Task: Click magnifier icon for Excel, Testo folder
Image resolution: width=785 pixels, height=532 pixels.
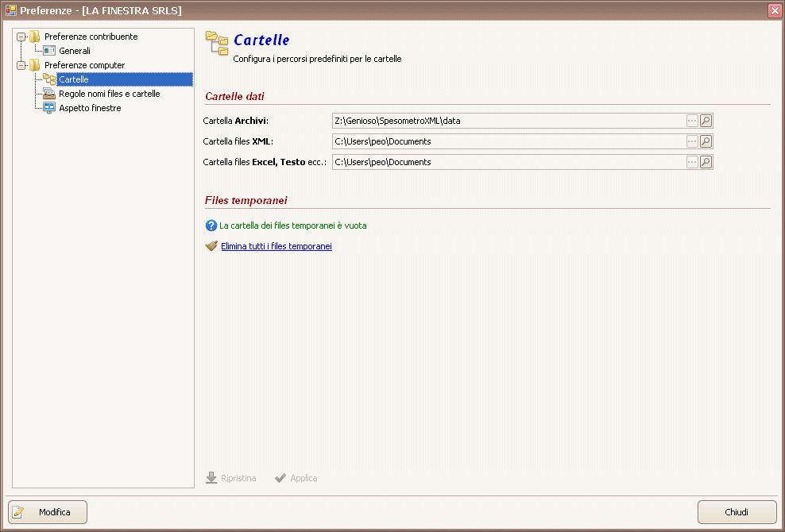Action: pyautogui.click(x=706, y=162)
